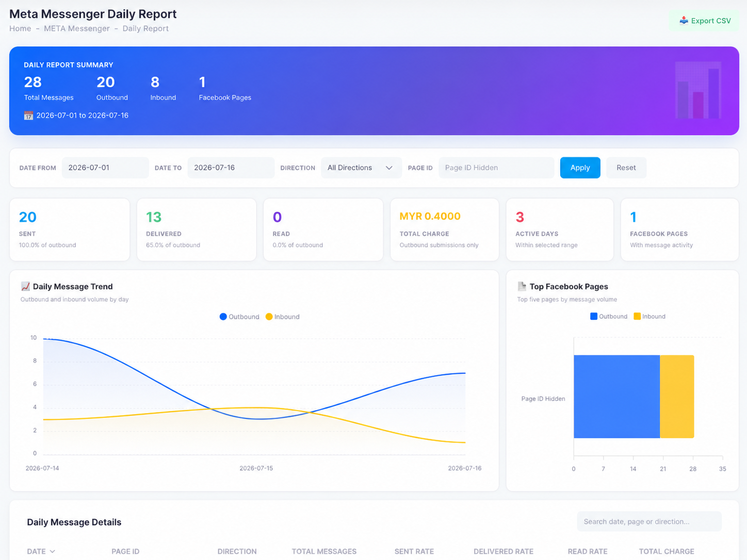Reset the report filters
The width and height of the screenshot is (747, 560).
click(x=626, y=168)
